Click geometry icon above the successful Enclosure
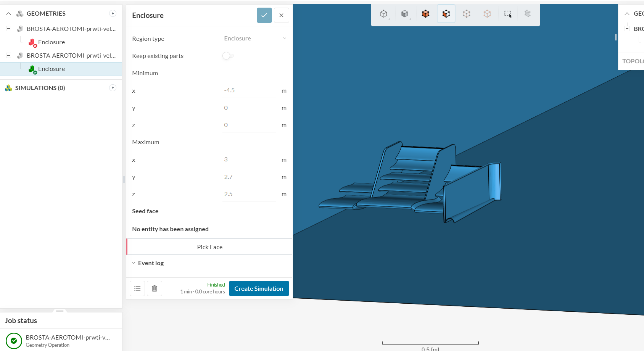 (x=20, y=56)
